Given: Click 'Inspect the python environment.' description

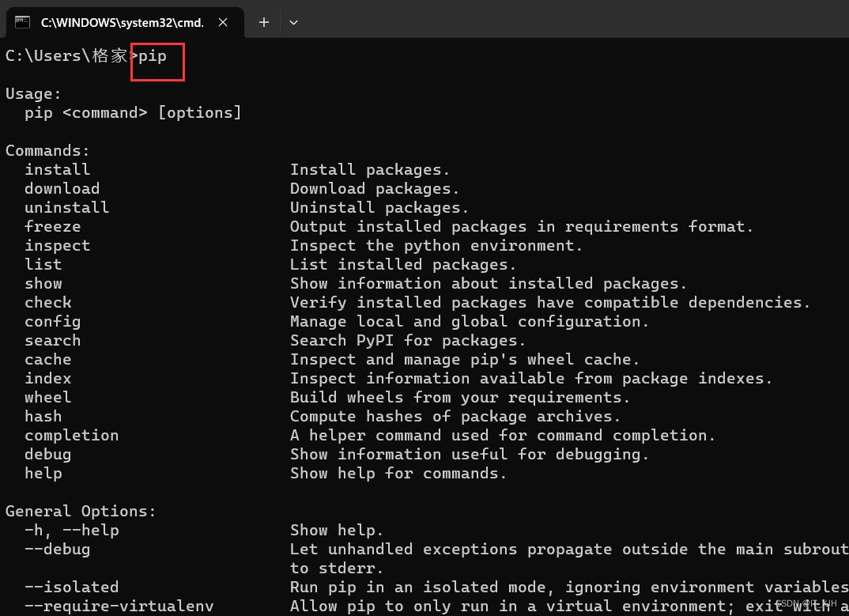Looking at the screenshot, I should point(436,246).
